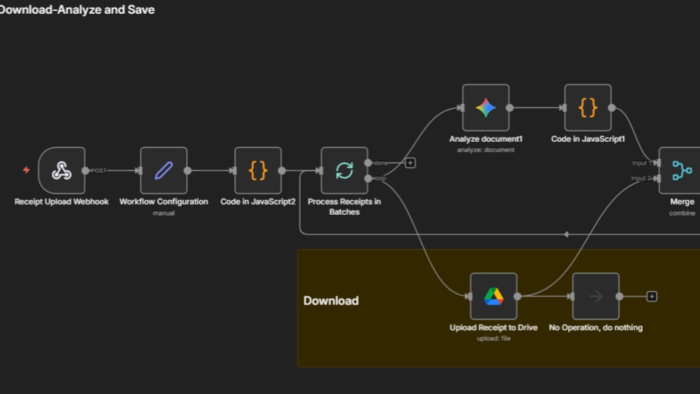Open the Code in JavaScript2 node
Image resolution: width=700 pixels, height=394 pixels.
point(258,170)
